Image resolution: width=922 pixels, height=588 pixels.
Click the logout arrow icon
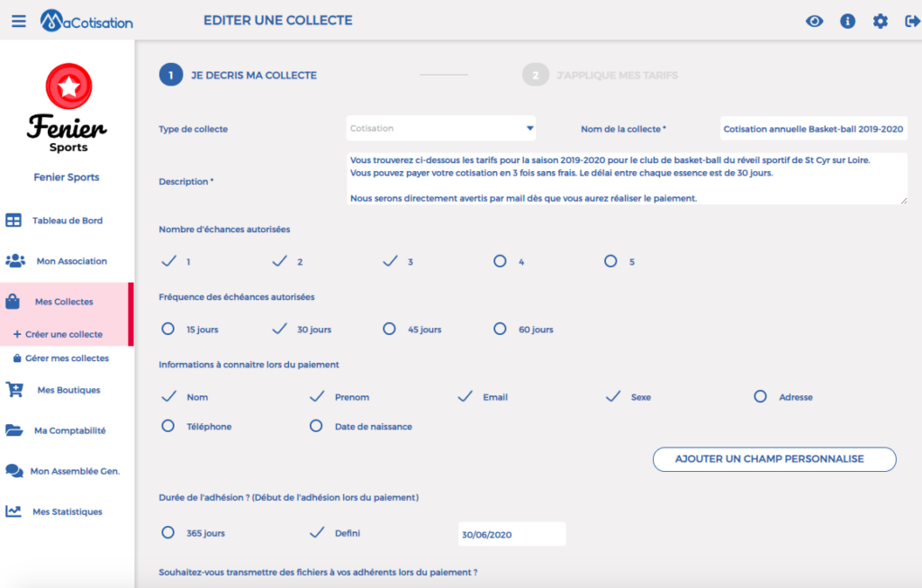click(x=913, y=22)
